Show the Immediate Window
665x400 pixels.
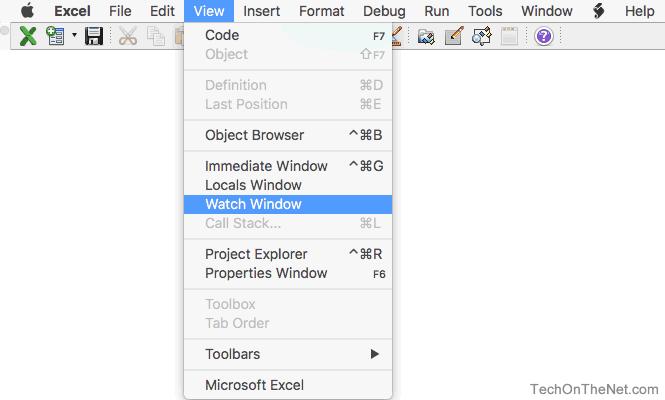tap(288, 166)
